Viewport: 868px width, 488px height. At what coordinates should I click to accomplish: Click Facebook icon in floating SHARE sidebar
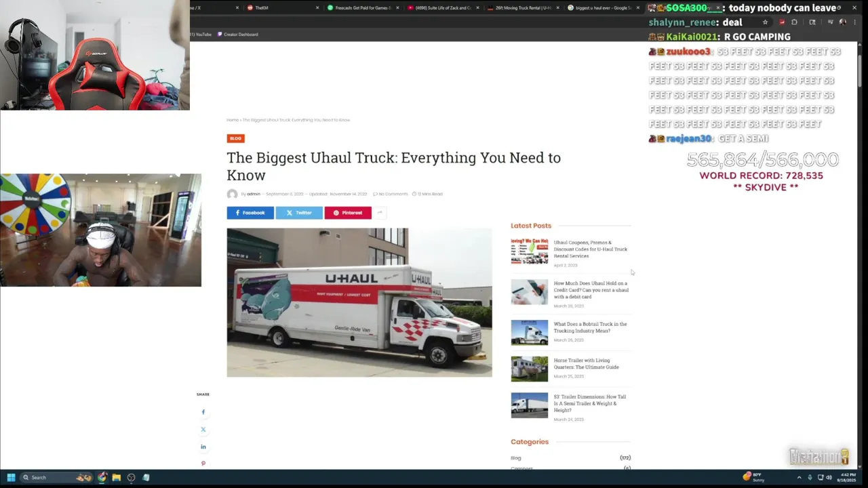[x=203, y=412]
